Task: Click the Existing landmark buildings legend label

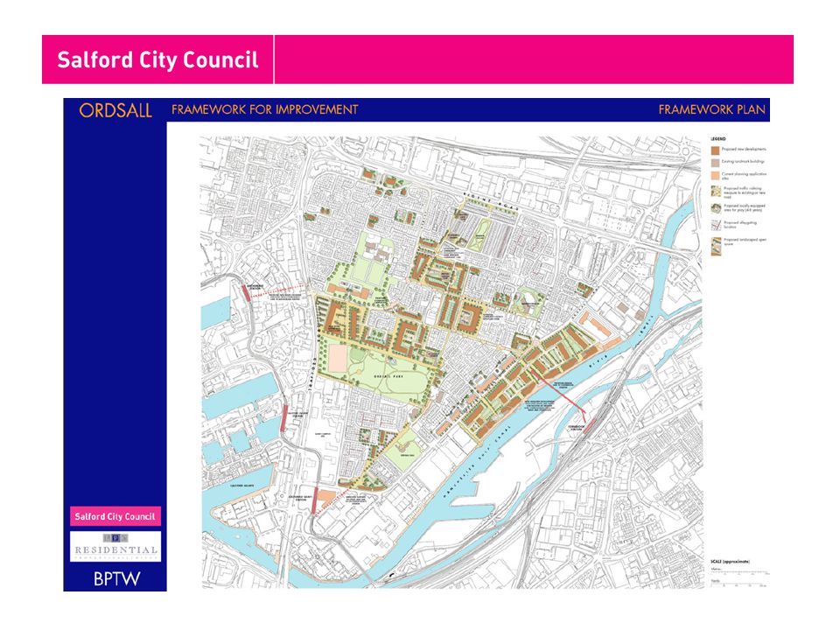Action: click(x=743, y=162)
